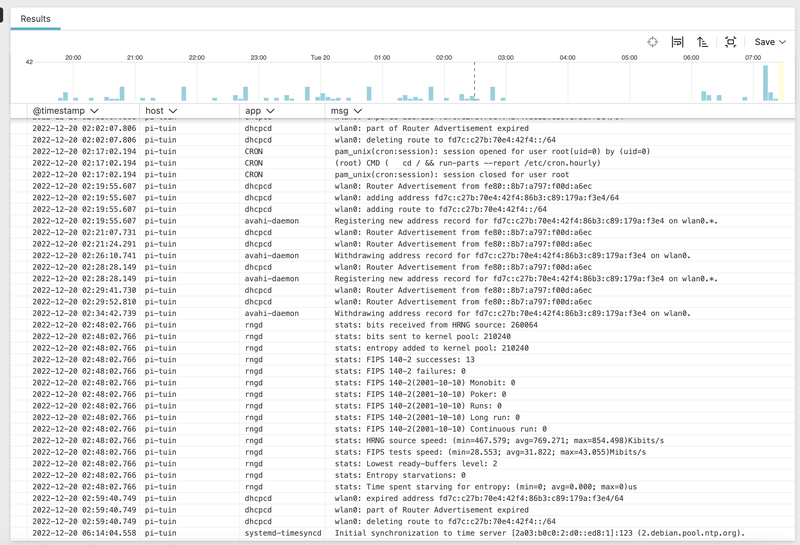Click the 'Long run: 0' stats message
Viewport: 800px width, 545px height.
427,417
